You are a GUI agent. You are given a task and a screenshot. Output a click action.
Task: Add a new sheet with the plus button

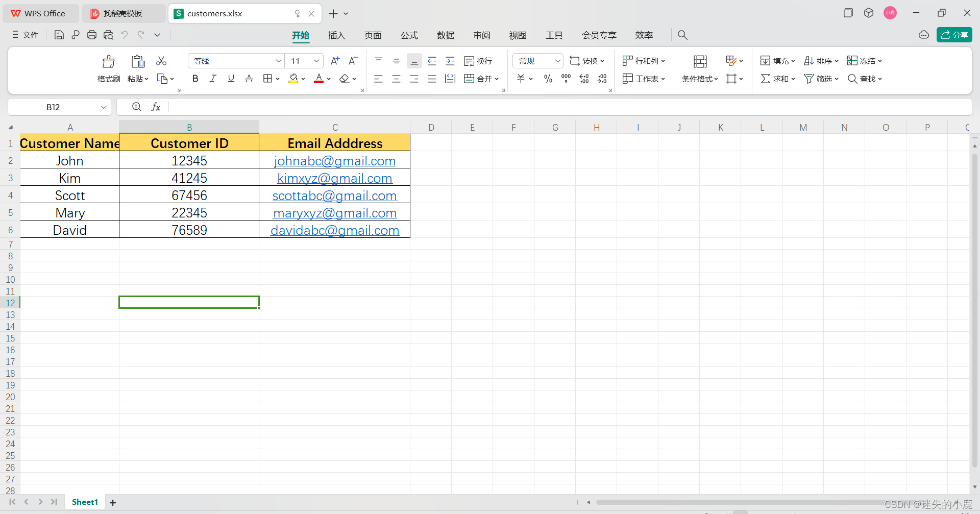pyautogui.click(x=113, y=503)
